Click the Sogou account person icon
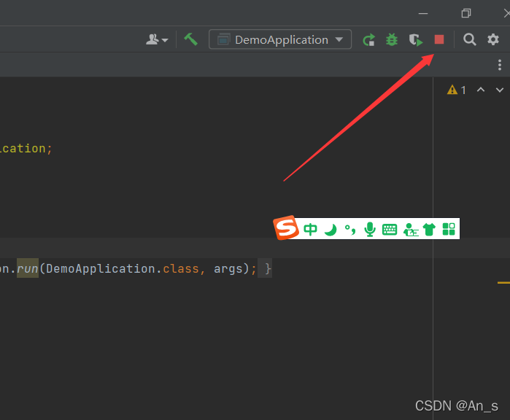Screen dimensions: 510x420 (x=411, y=230)
